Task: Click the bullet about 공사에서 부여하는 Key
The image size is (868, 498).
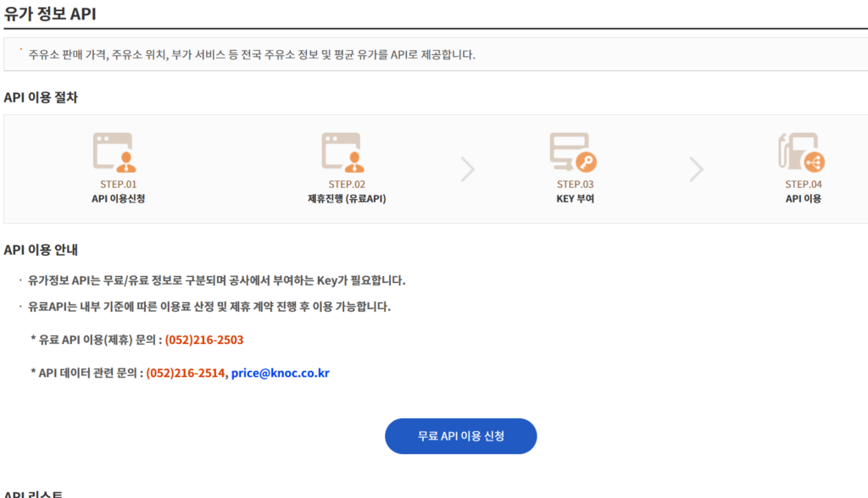Action: pyautogui.click(x=216, y=280)
